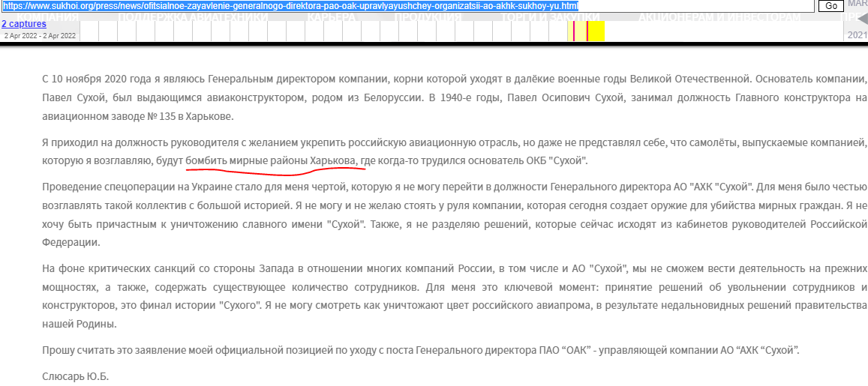Open the '2 captures' link

pyautogui.click(x=24, y=24)
